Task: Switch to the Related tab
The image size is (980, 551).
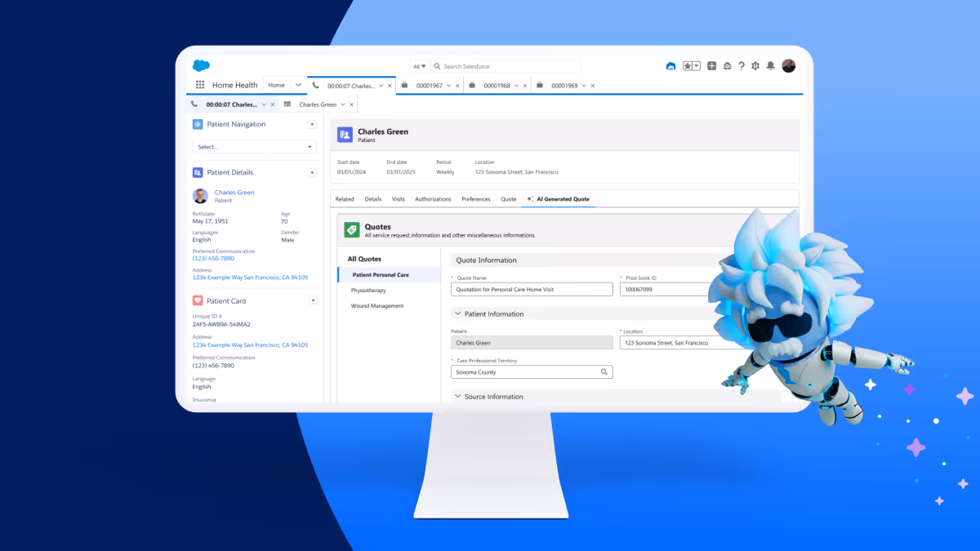Action: pos(345,199)
